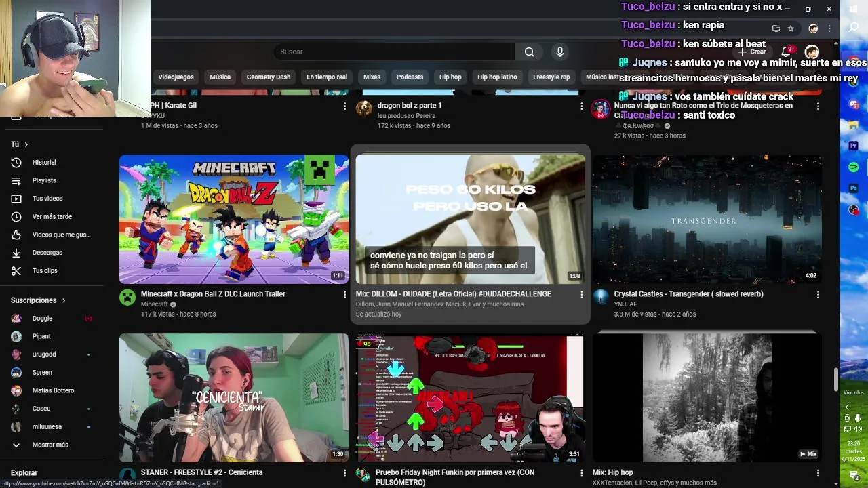Open the Windows Start button
The image size is (868, 488).
coord(854,8)
